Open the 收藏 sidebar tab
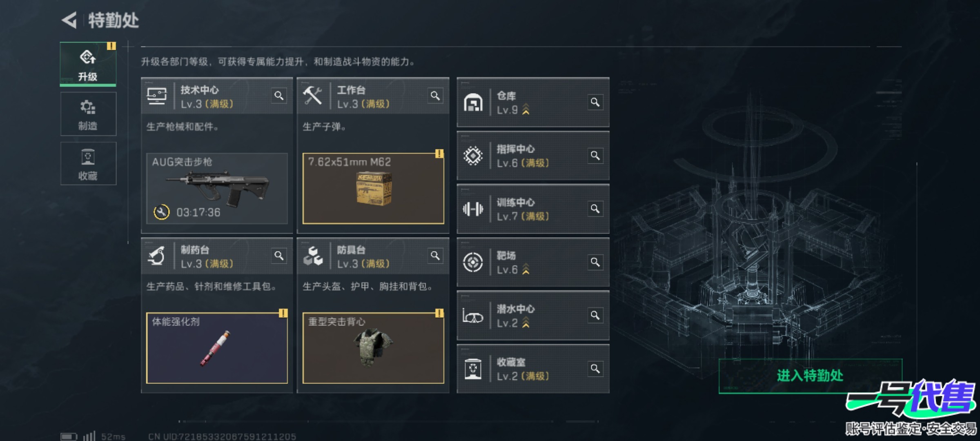 point(88,164)
